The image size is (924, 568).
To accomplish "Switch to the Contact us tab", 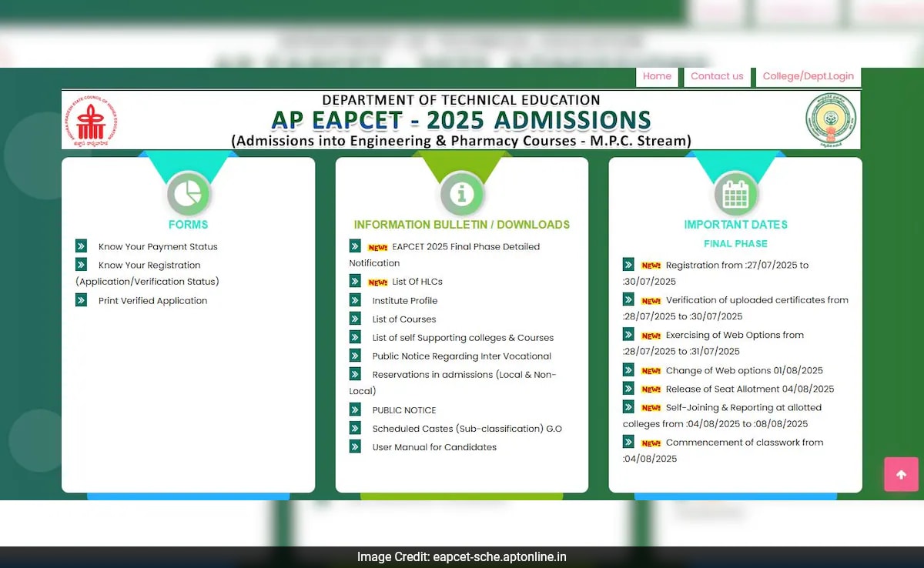I will pos(717,76).
